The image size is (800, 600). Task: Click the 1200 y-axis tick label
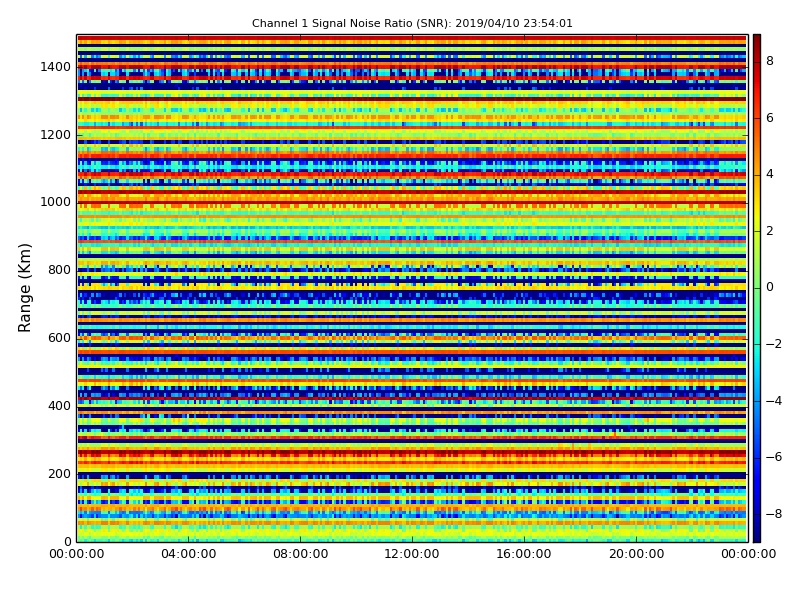pyautogui.click(x=56, y=135)
